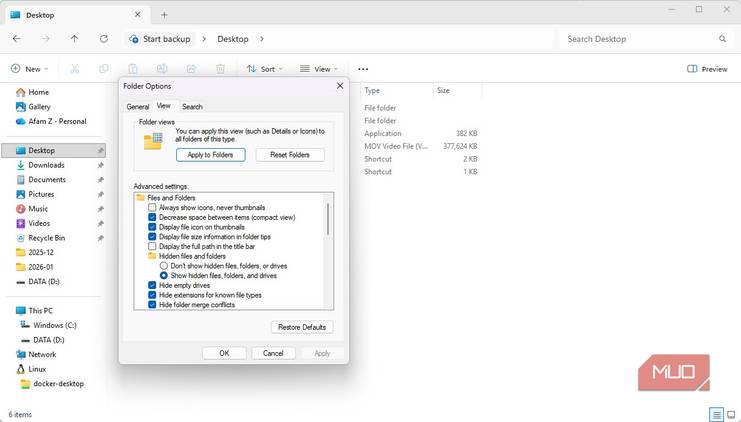Click the Restore Defaults button

pyautogui.click(x=302, y=327)
